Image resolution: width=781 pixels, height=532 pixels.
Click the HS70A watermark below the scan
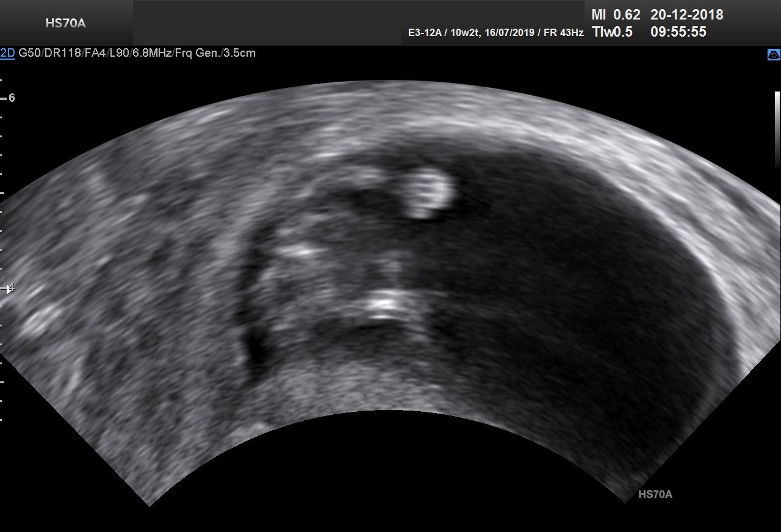point(655,494)
